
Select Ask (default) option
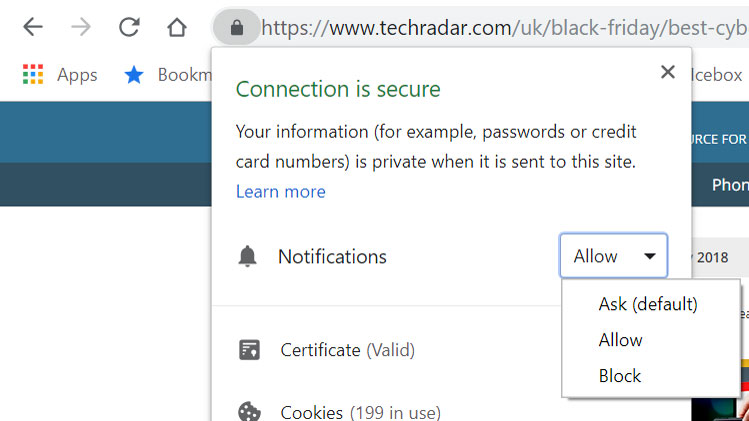pyautogui.click(x=648, y=304)
